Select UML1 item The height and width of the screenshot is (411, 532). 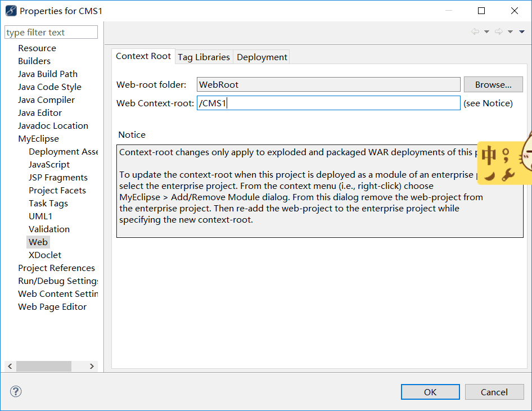[x=40, y=216]
